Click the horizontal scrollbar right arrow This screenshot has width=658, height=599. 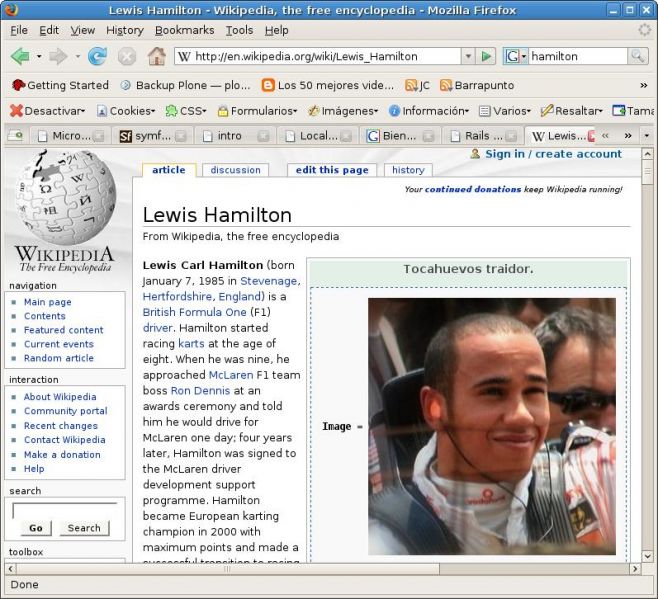pyautogui.click(x=635, y=569)
